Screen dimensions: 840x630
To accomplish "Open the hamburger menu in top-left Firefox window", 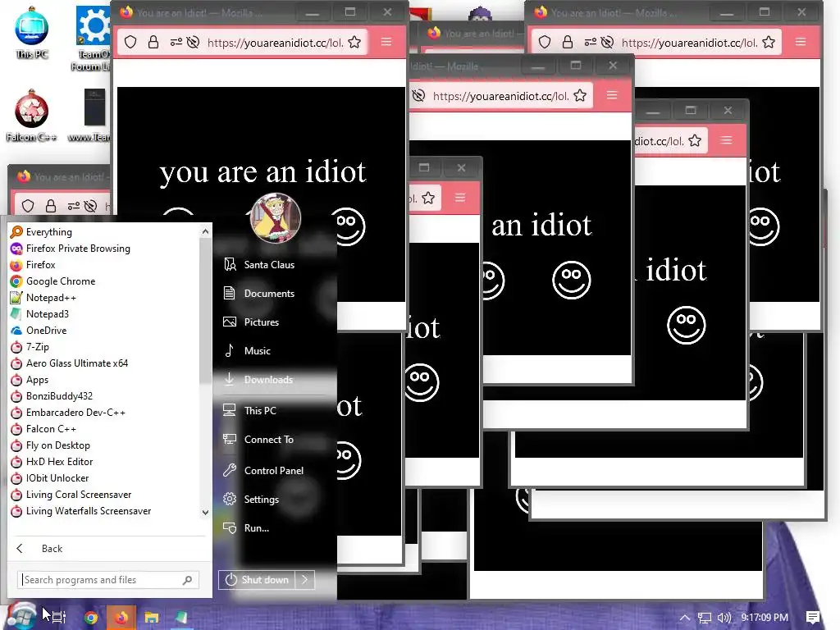I will (x=386, y=42).
